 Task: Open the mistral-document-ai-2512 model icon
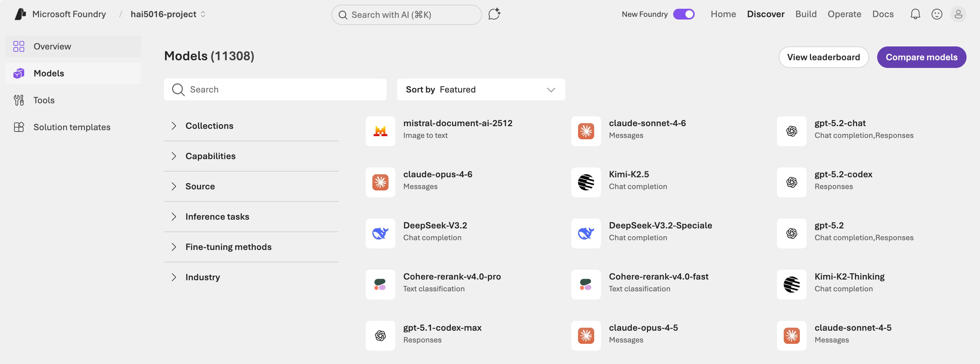[380, 131]
